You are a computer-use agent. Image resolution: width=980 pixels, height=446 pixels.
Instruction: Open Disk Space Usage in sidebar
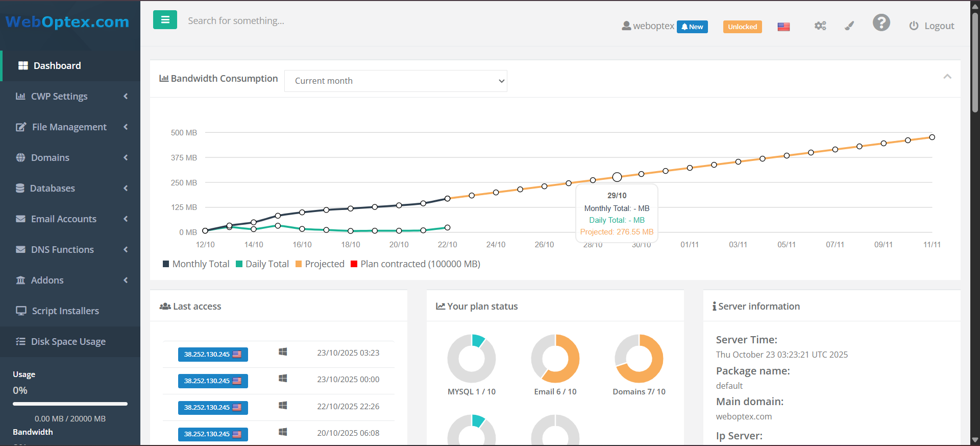pos(68,342)
